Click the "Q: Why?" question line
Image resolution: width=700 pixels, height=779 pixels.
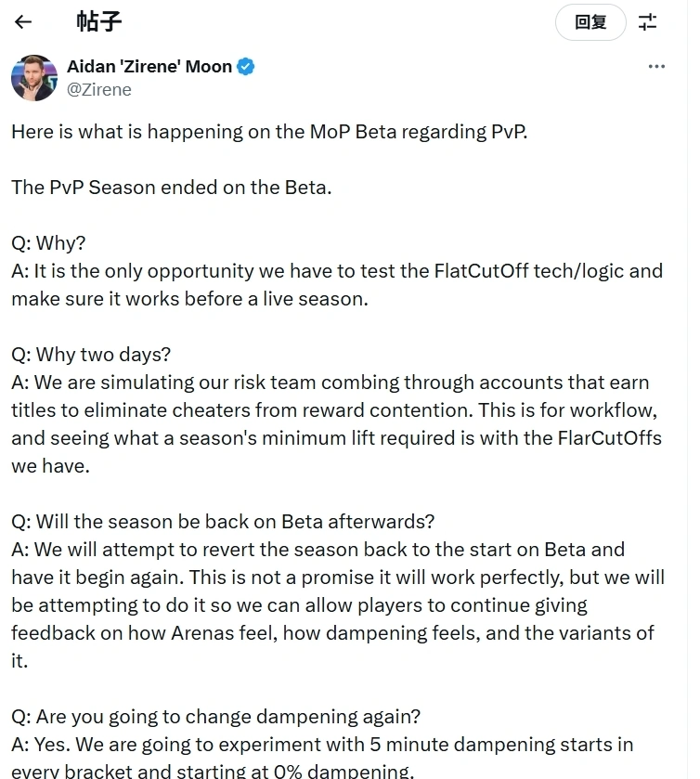[48, 243]
